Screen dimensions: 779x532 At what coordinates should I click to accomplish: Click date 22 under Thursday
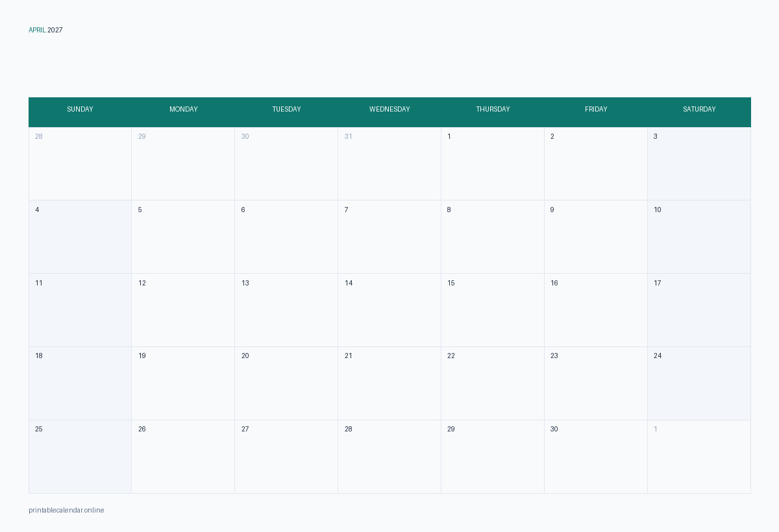click(451, 356)
